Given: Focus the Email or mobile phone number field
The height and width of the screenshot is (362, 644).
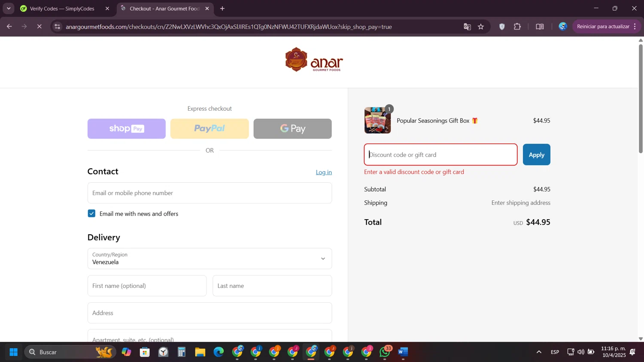Looking at the screenshot, I should [x=210, y=193].
